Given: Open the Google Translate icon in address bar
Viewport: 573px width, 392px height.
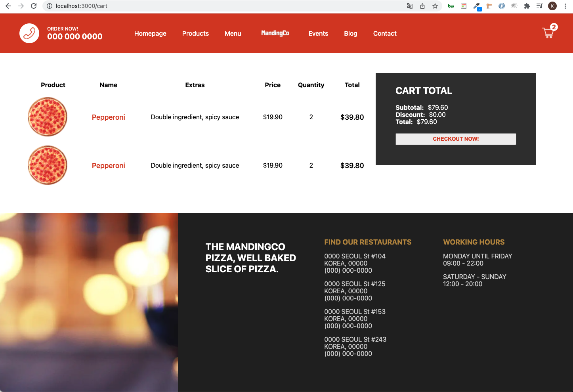Looking at the screenshot, I should 410,6.
